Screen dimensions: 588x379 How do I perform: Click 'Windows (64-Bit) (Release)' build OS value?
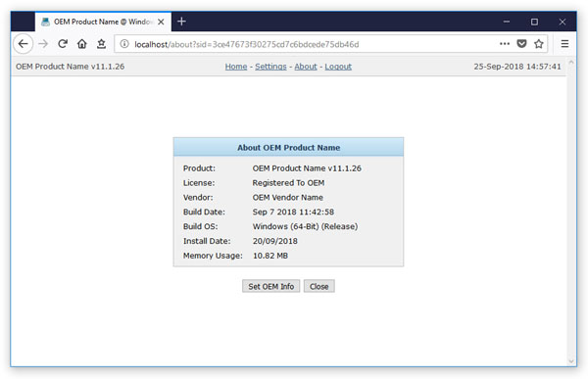pyautogui.click(x=305, y=226)
